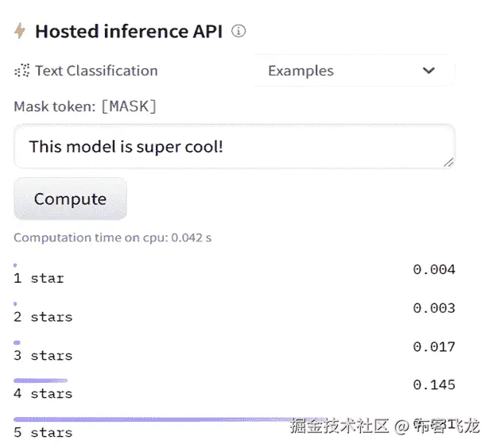Open the Examples dropdown
The height and width of the screenshot is (448, 493).
[352, 71]
